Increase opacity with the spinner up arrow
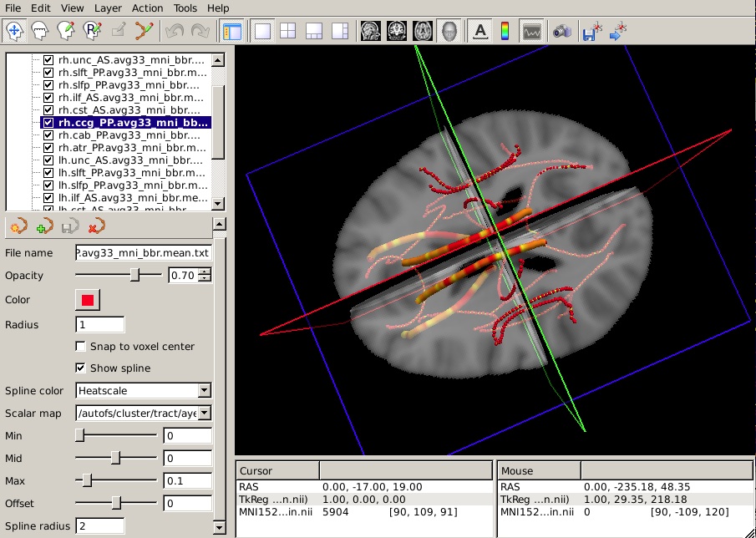 pos(205,272)
